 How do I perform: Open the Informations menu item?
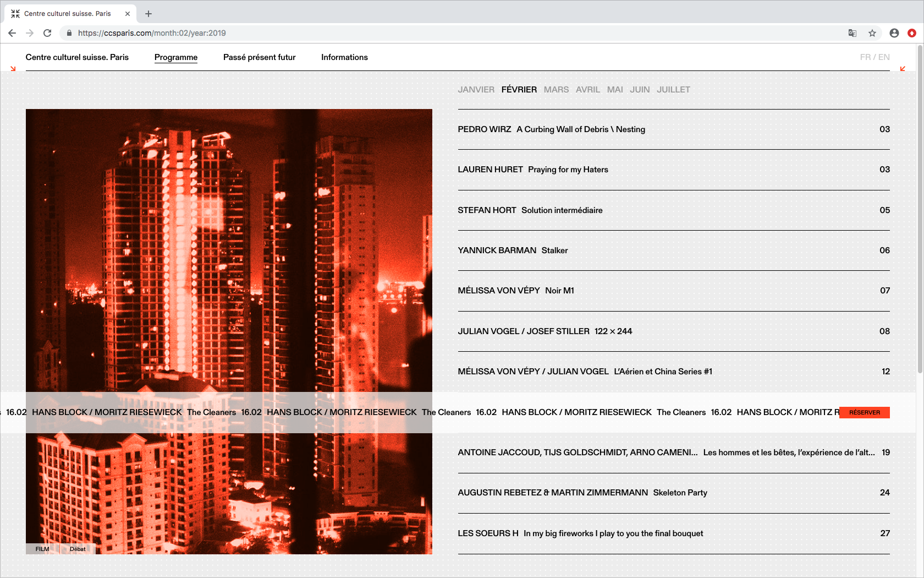click(344, 57)
